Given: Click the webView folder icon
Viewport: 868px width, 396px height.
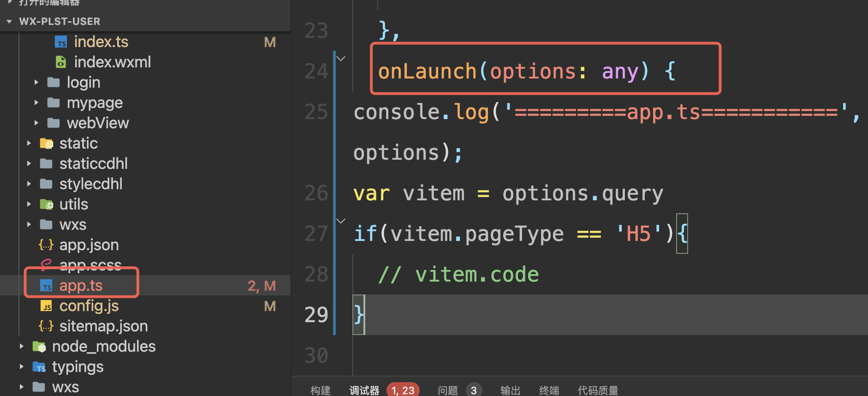Looking at the screenshot, I should point(54,123).
